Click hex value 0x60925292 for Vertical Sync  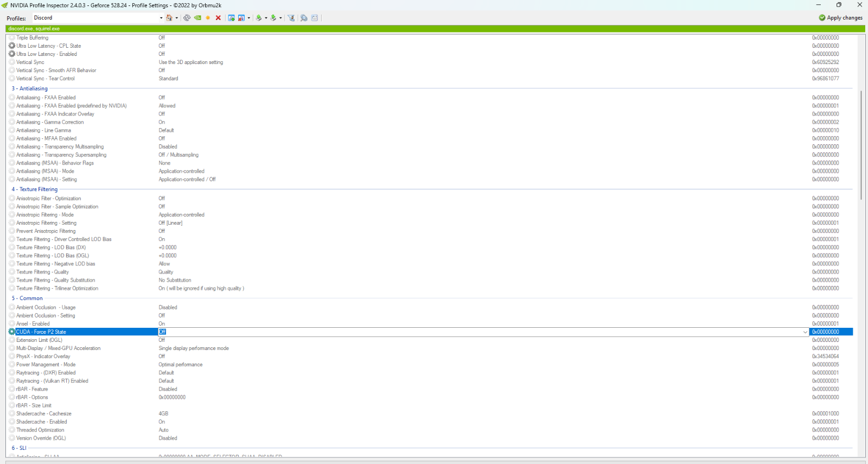tap(825, 62)
